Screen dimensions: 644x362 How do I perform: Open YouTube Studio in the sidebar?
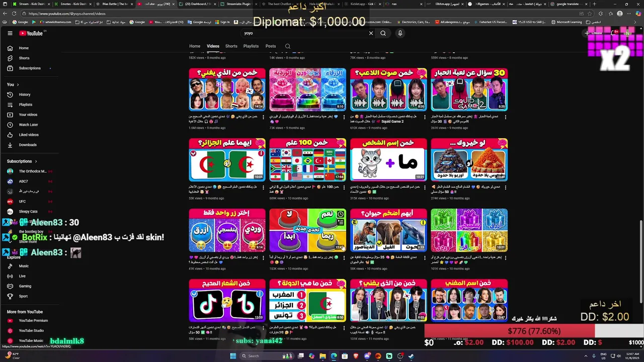pyautogui.click(x=30, y=330)
